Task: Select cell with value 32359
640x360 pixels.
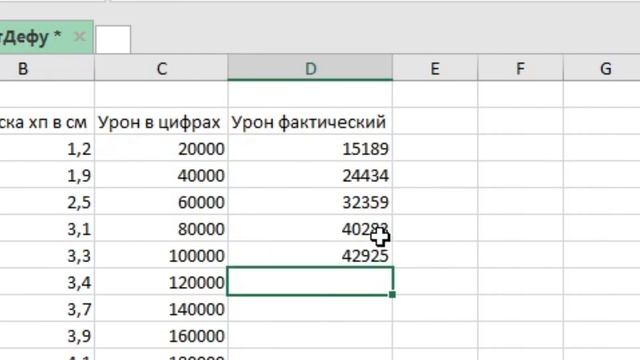Action: click(310, 202)
